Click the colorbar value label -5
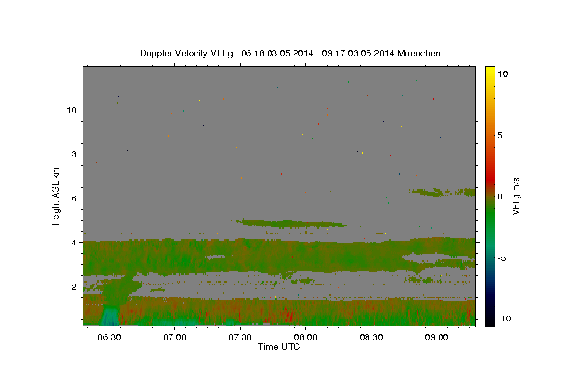The width and height of the screenshot is (588, 392). pos(502,258)
